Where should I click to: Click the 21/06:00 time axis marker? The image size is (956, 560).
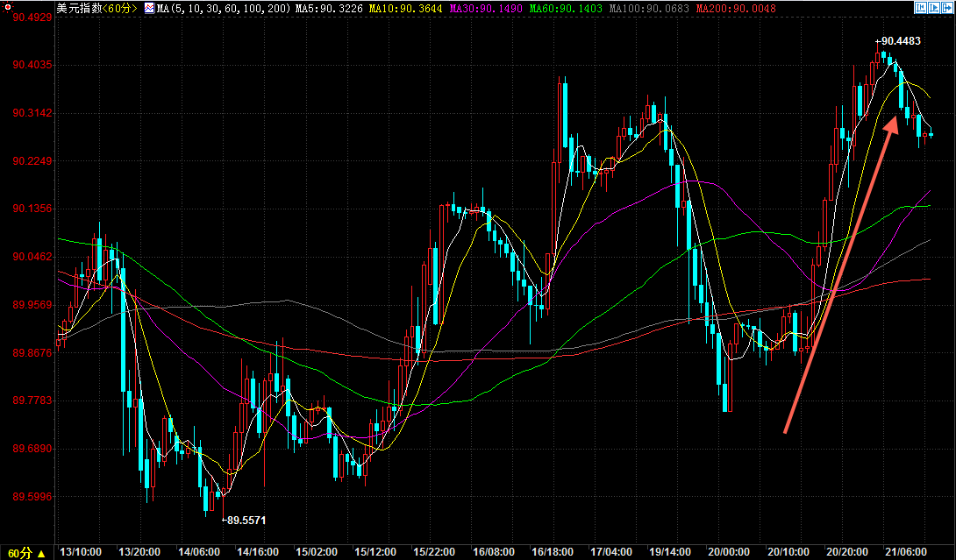click(906, 552)
